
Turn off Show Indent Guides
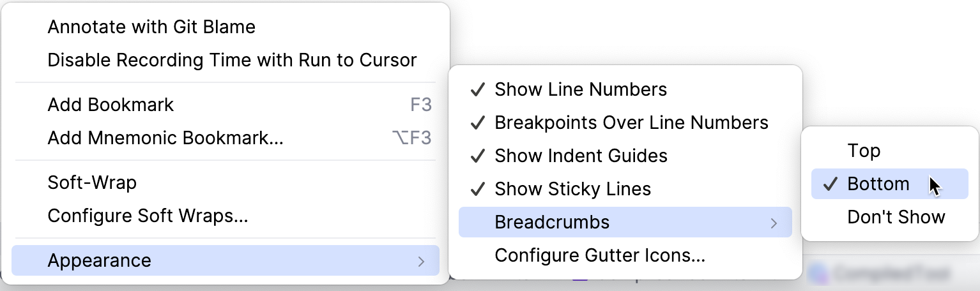(580, 156)
